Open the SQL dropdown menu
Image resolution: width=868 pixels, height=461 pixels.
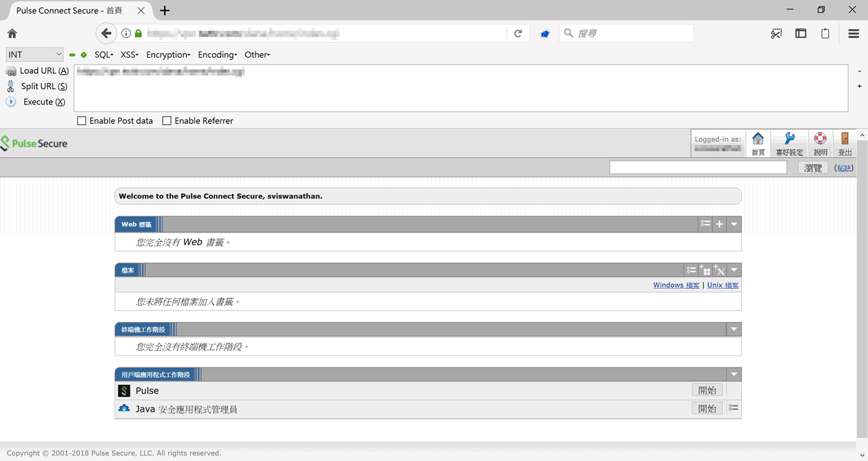104,55
